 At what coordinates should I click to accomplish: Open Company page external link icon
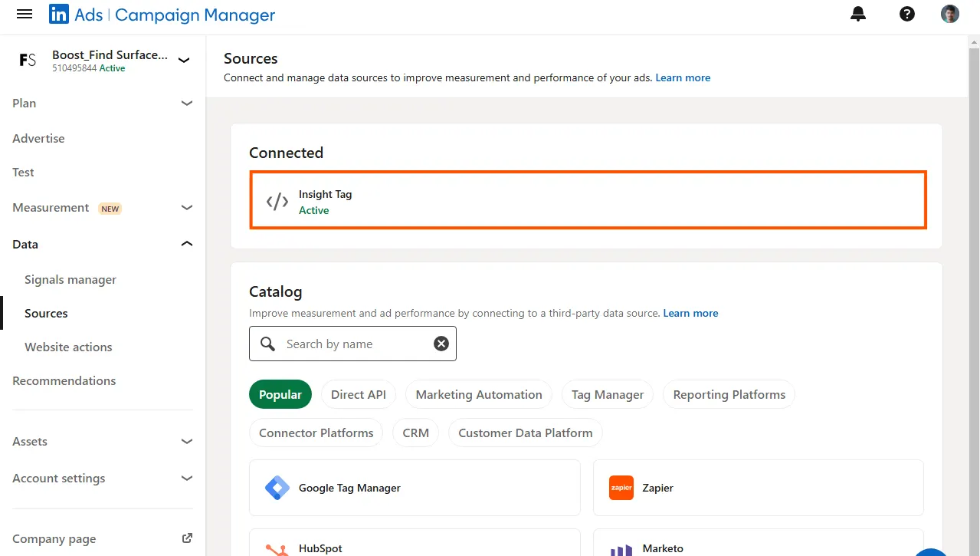point(187,538)
